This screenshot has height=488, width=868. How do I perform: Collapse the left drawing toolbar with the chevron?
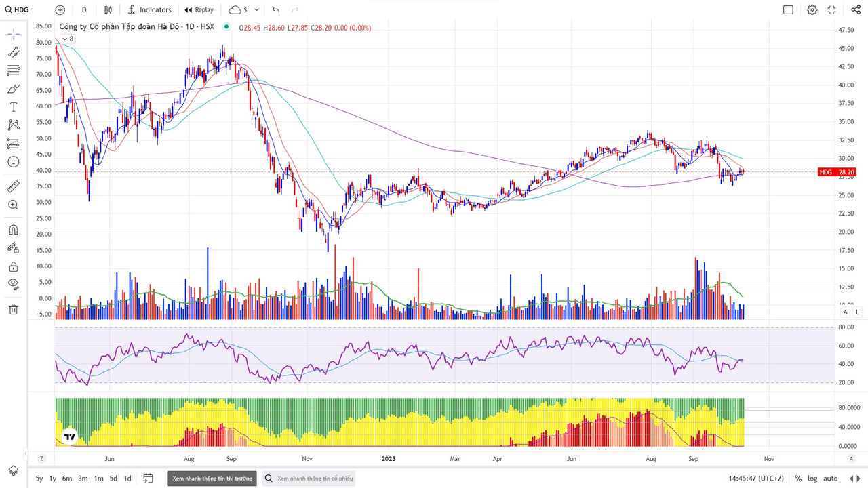tap(25, 453)
